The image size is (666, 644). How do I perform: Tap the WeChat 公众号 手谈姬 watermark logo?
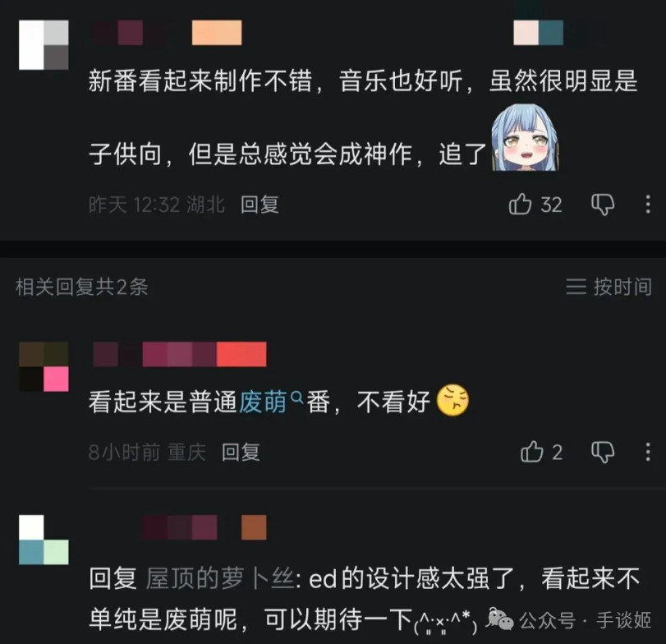(500, 619)
